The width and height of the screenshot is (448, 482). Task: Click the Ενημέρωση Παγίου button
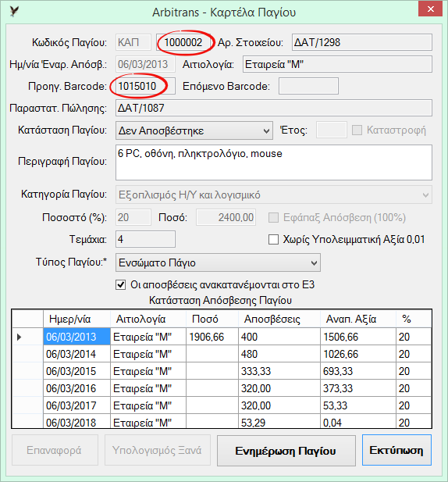(286, 450)
